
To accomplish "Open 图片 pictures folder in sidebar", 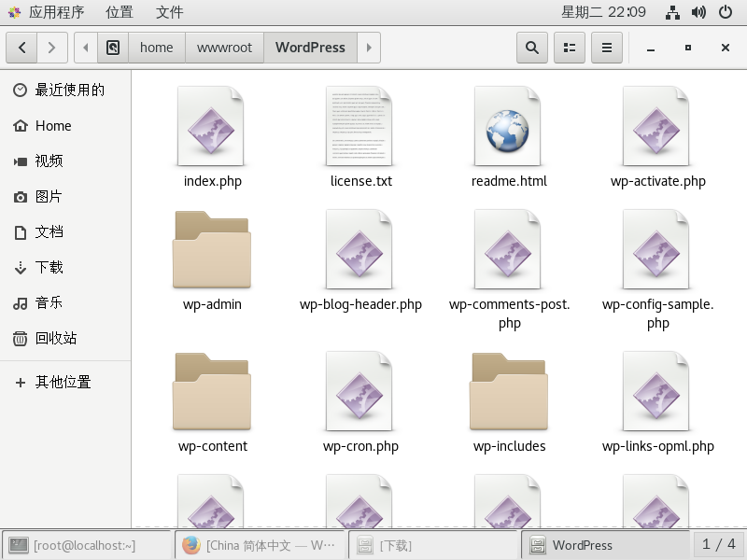I will click(65, 196).
